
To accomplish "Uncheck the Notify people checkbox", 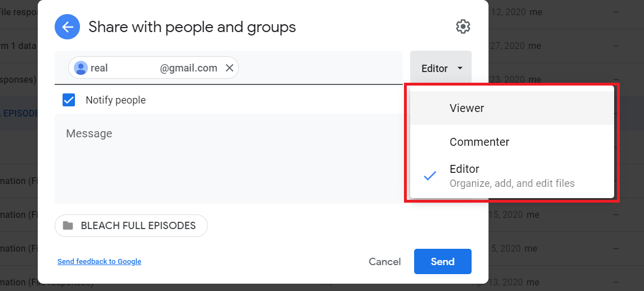I will point(69,100).
